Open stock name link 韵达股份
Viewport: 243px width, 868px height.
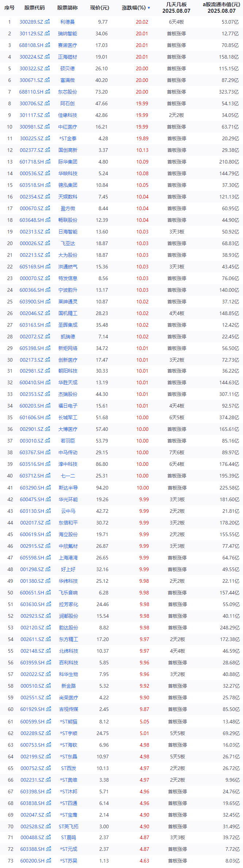click(69, 628)
